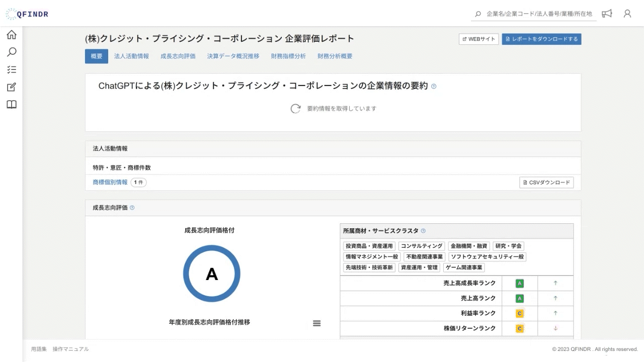The image size is (644, 362).
Task: Click the sidebar search magnifier icon
Action: coord(11,52)
